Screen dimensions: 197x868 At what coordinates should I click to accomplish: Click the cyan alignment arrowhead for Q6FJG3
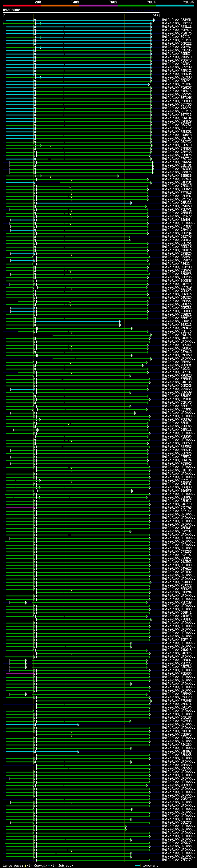[131, 203]
